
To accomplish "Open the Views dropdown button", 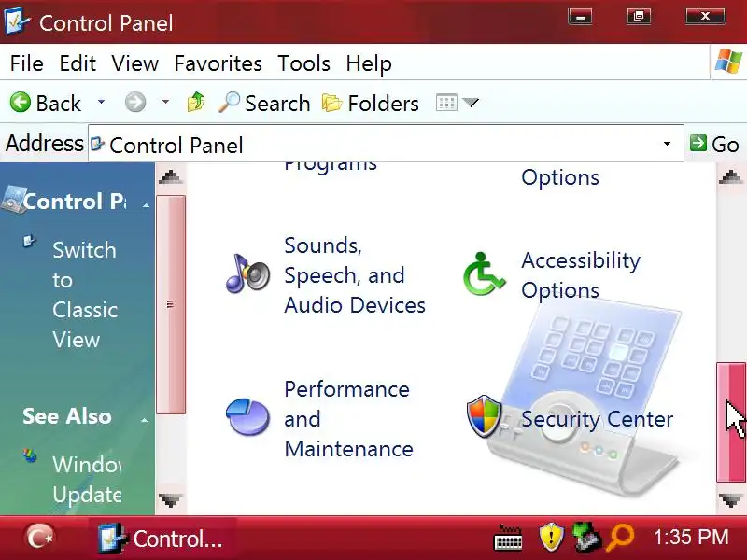I will pos(457,103).
